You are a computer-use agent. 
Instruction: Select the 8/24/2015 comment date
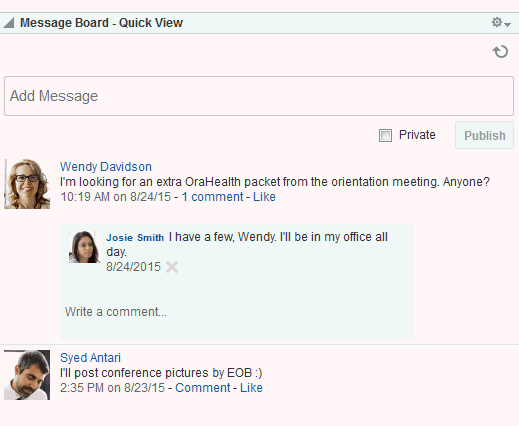133,267
